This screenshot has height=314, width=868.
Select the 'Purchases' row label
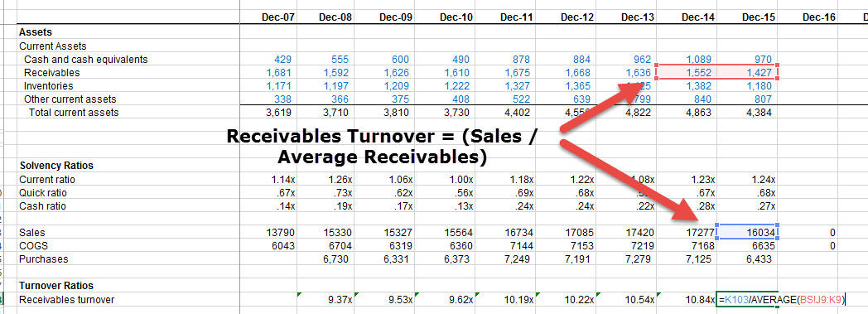[x=128, y=258]
